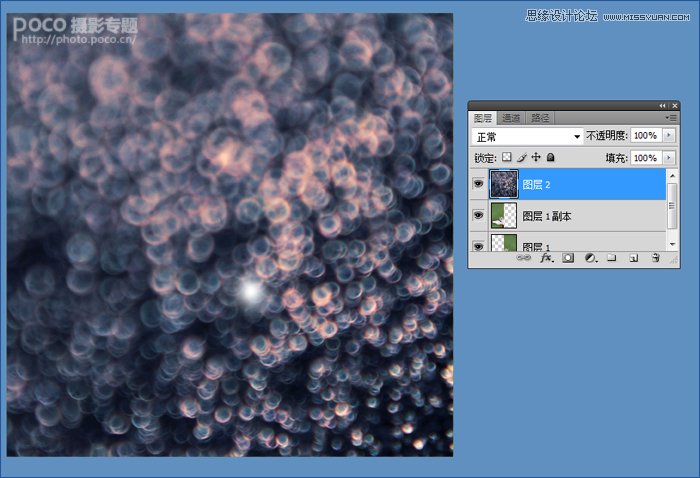Select layer named 图层 2
This screenshot has height=478, width=700.
coord(536,185)
